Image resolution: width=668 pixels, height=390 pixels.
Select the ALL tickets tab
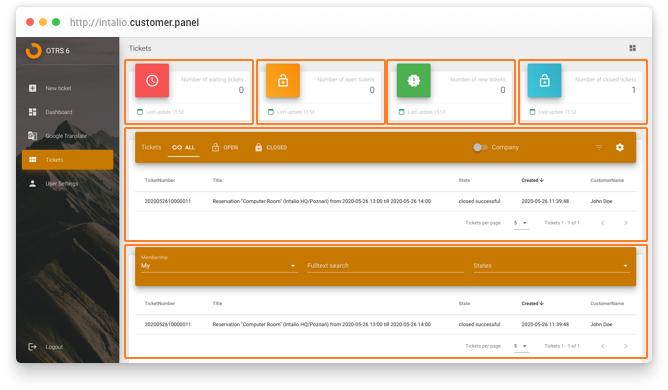[x=184, y=147]
